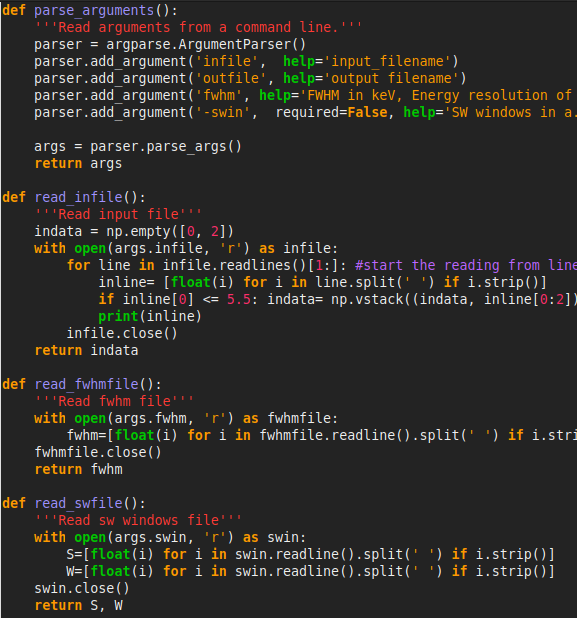Click the 'return indata' line
This screenshot has width=577, height=618.
tap(86, 350)
